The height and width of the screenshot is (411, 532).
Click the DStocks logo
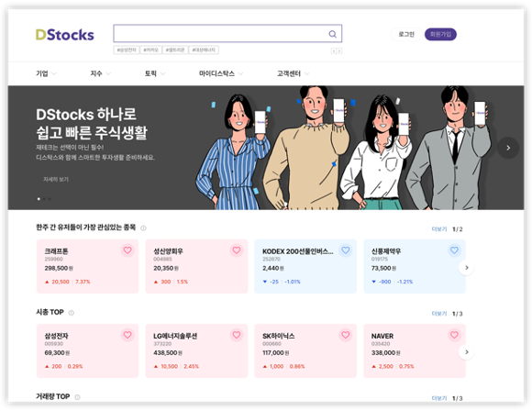coord(65,35)
